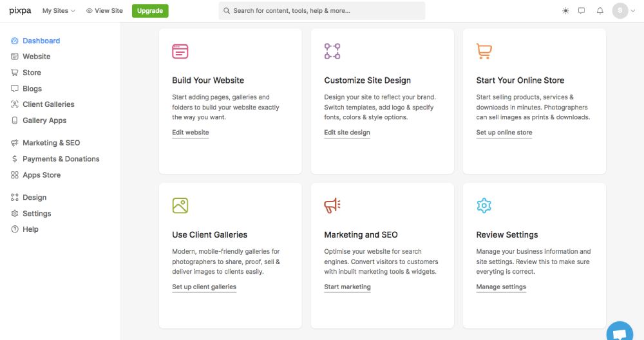This screenshot has height=340, width=644.
Task: Click the purple Customize Site Design card icon
Action: click(332, 52)
